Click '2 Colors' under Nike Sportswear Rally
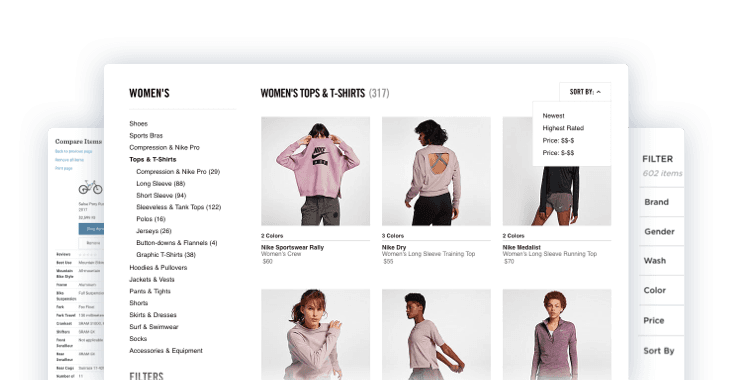This screenshot has height=380, width=732. pos(272,236)
